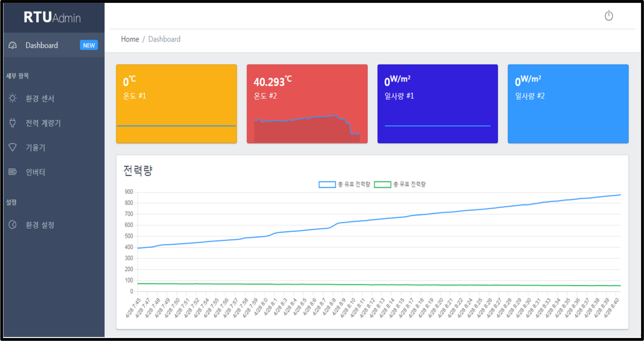
Task: Open the Dashboard sidebar menu item
Action: [42, 45]
